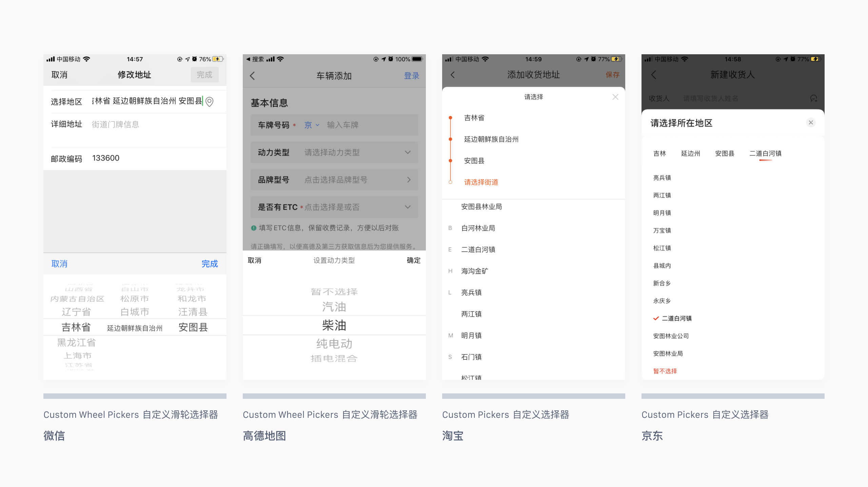Tap the green info icon beside ETC note

[x=254, y=228]
